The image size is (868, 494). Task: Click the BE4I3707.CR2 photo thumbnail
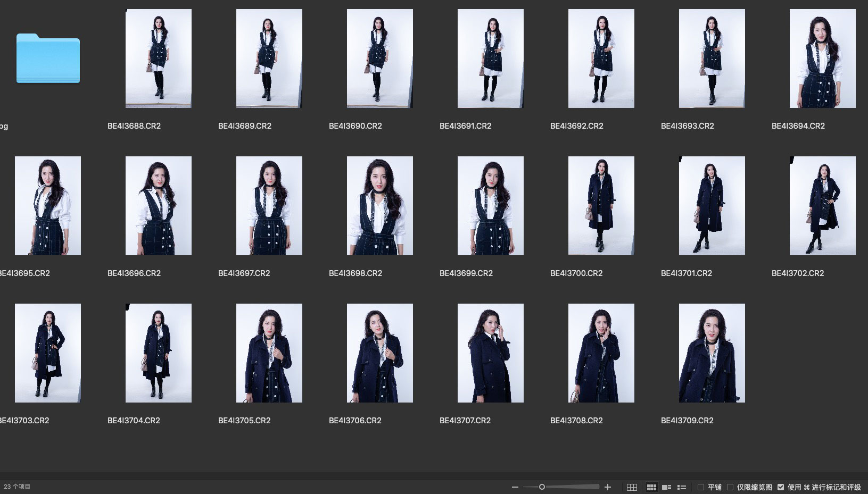click(490, 353)
